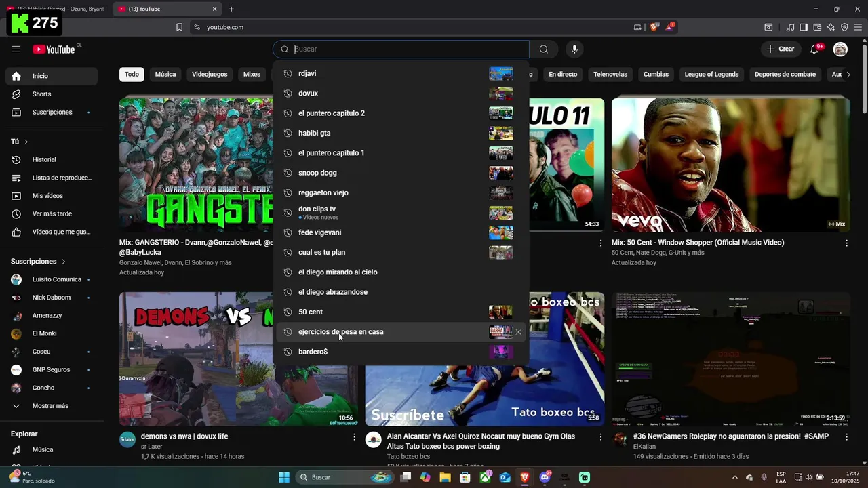868x488 pixels.
Task: Choose the 'el diego mirando al cielo' suggestion
Action: 400,272
